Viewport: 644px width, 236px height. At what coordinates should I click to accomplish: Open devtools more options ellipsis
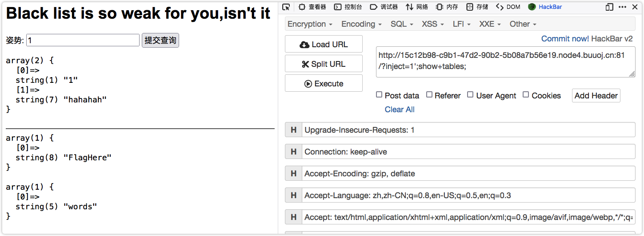point(623,7)
